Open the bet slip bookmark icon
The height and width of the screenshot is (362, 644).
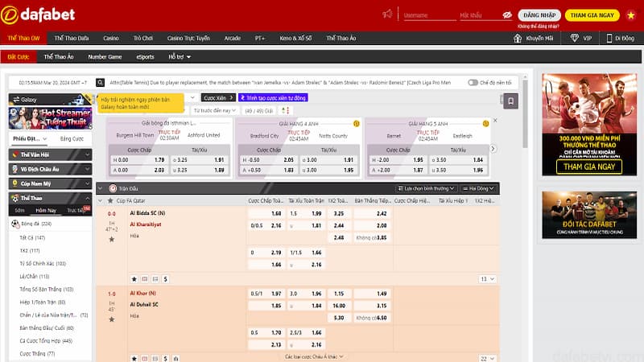[511, 101]
